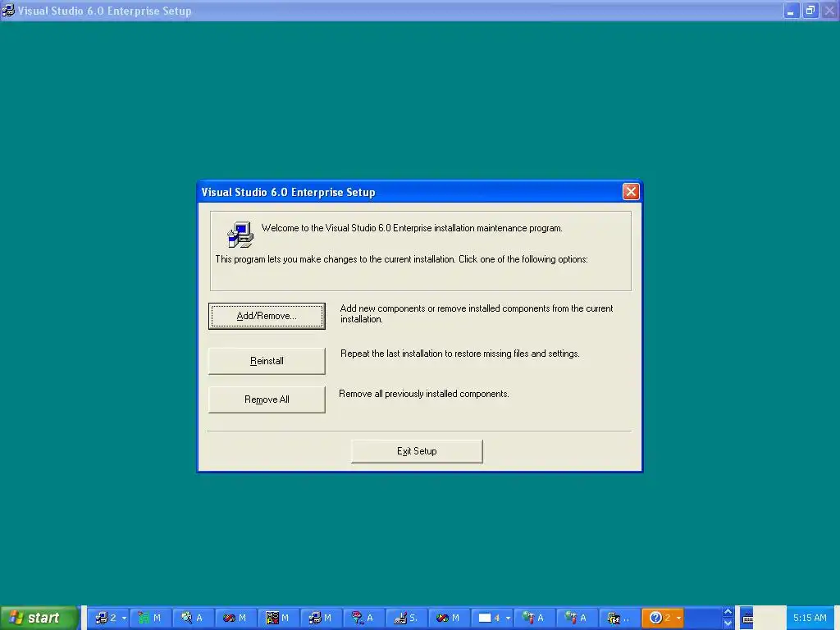This screenshot has width=840, height=630.
Task: Switch to the networked computers taskbar item
Action: pos(620,619)
